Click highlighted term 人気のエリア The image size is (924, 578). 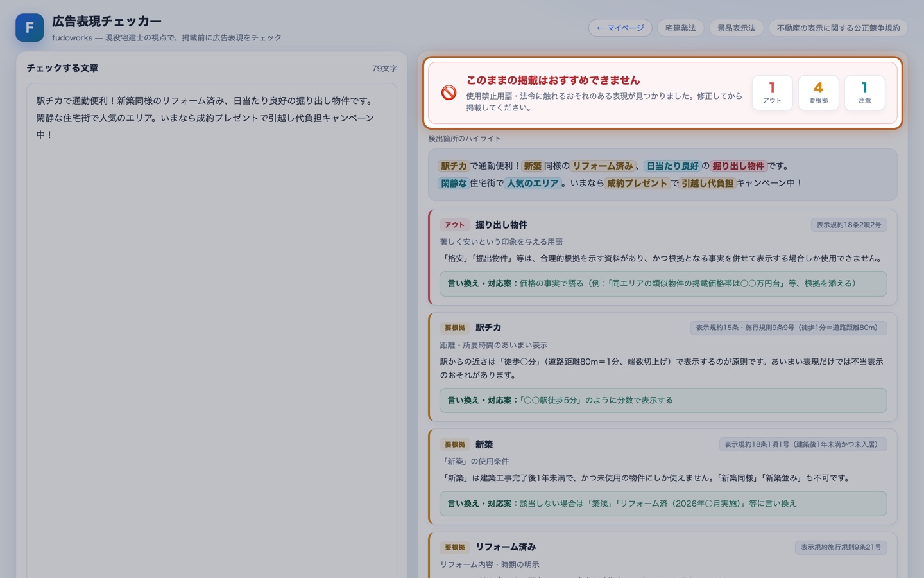click(x=533, y=183)
